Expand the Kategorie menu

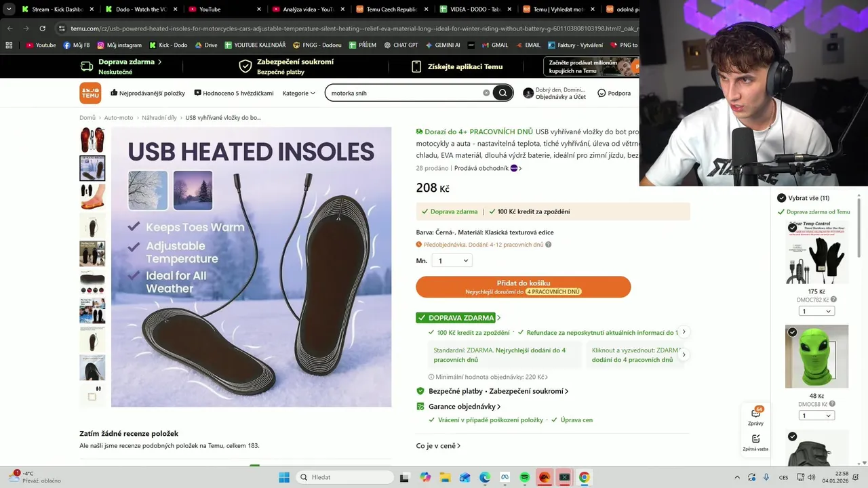tap(299, 93)
